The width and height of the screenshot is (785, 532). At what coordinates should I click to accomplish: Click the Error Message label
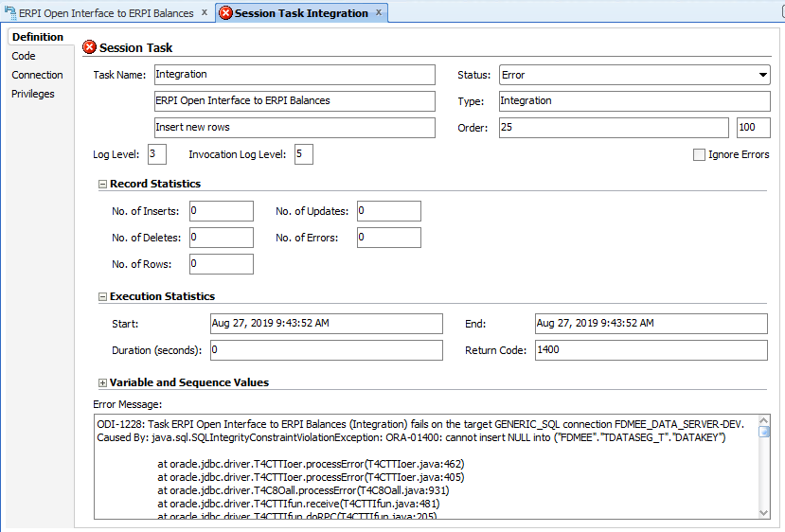click(128, 404)
